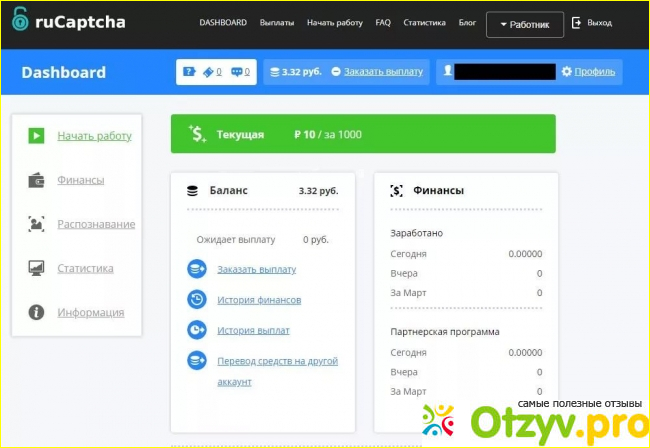
Task: Click the info icon beside Информация
Action: coord(36,312)
